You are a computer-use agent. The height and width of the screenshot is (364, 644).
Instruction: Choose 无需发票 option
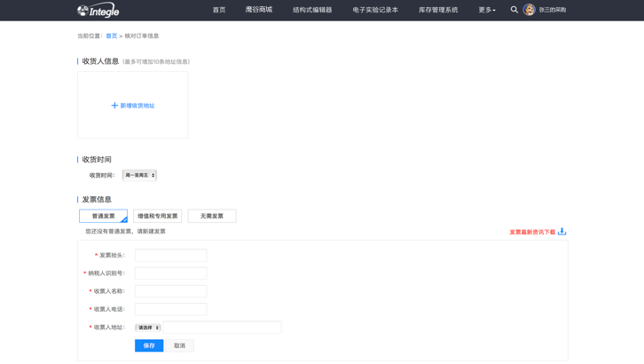pyautogui.click(x=211, y=216)
